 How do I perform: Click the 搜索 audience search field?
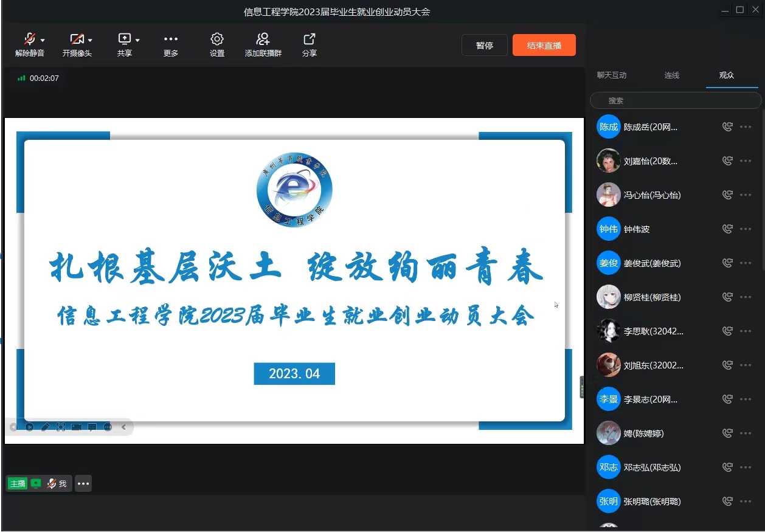[x=675, y=101]
